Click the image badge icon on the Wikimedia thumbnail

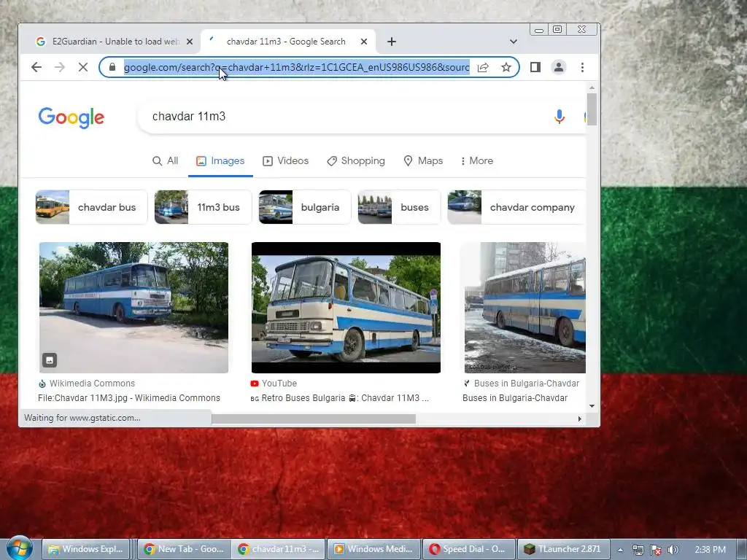click(50, 360)
